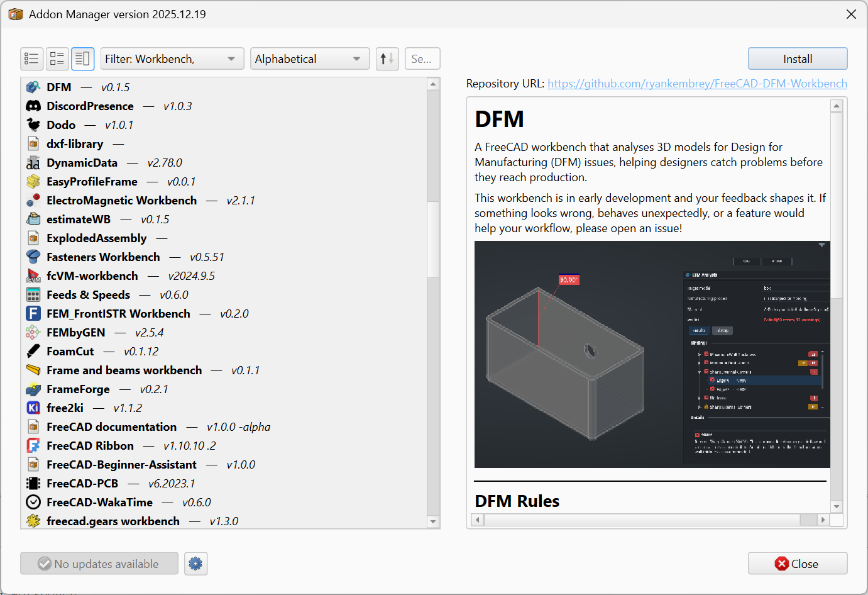Select the Dodo addon row
Viewport: 868px width, 595px height.
[x=224, y=125]
